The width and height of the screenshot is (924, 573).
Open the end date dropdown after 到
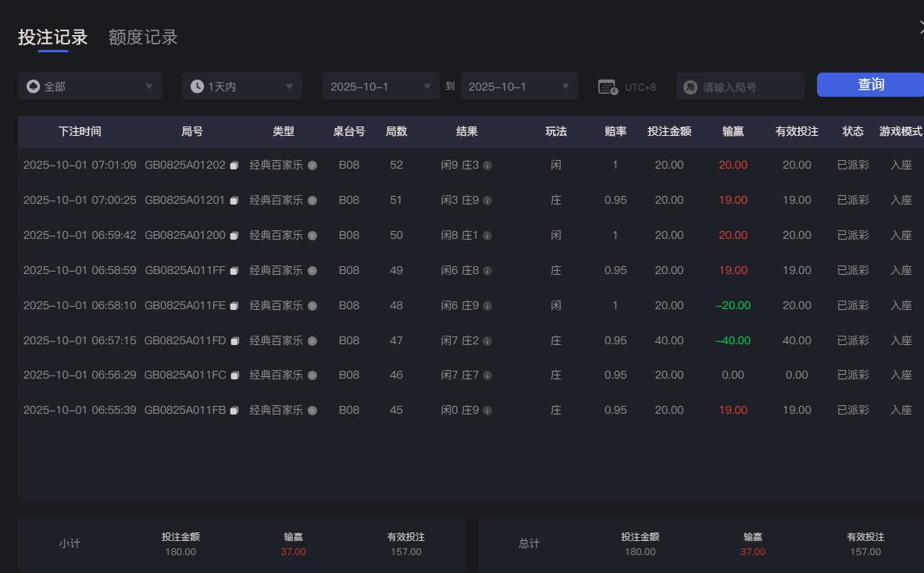tap(519, 86)
